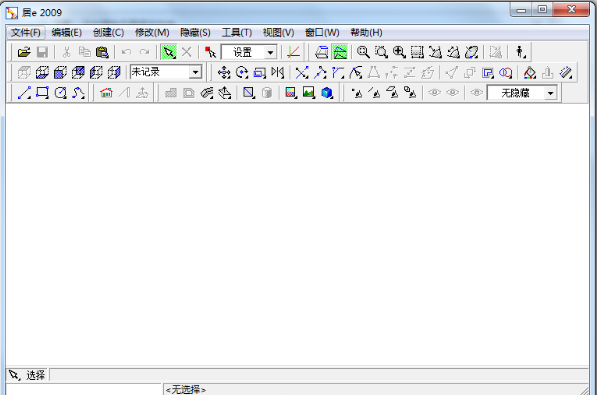The height and width of the screenshot is (395, 598).
Task: Click the square with diagonal line icon
Action: coord(249,93)
